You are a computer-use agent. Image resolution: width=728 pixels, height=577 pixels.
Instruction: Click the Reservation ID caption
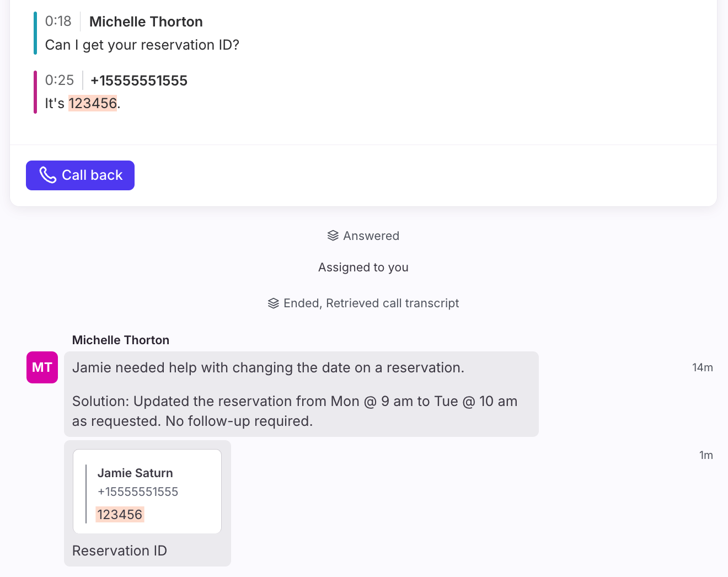120,551
